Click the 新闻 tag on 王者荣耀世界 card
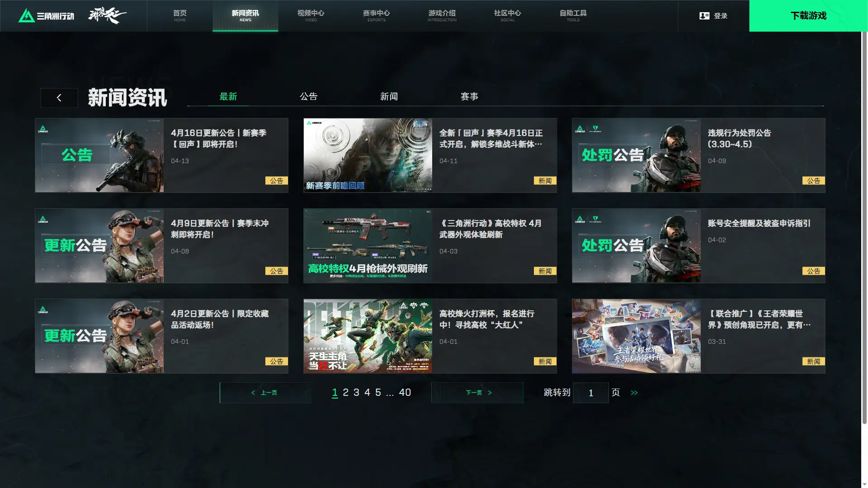868x488 pixels. 813,361
